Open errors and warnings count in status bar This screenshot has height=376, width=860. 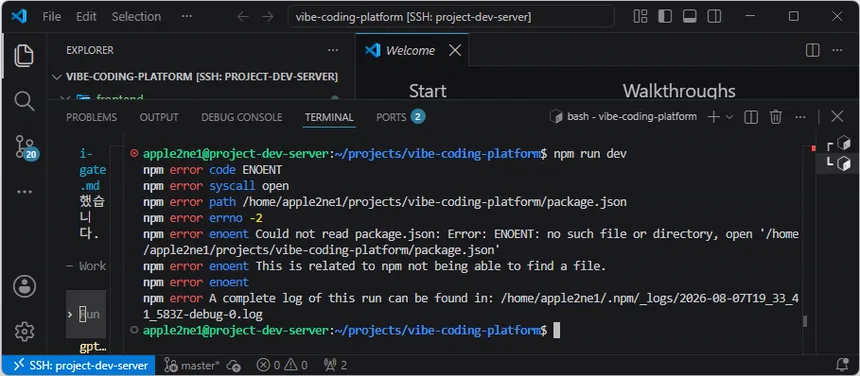282,365
